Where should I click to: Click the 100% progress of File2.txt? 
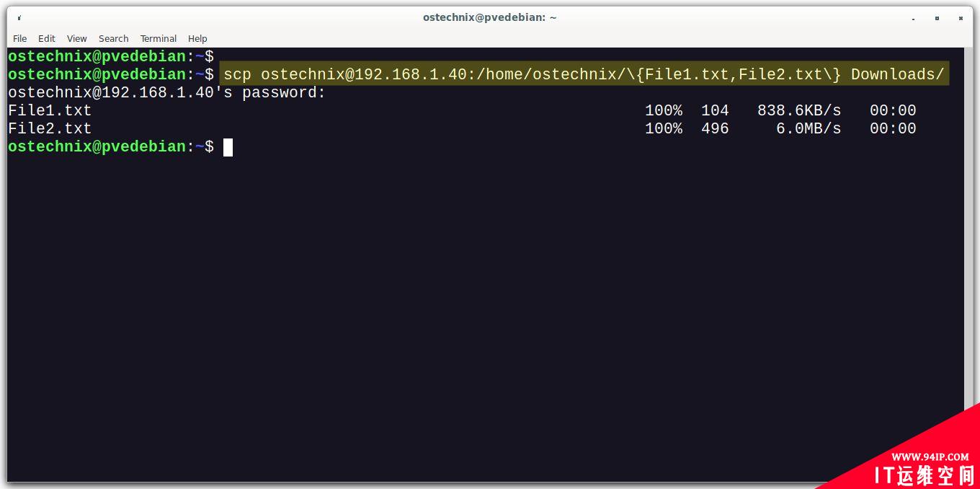pyautogui.click(x=664, y=128)
